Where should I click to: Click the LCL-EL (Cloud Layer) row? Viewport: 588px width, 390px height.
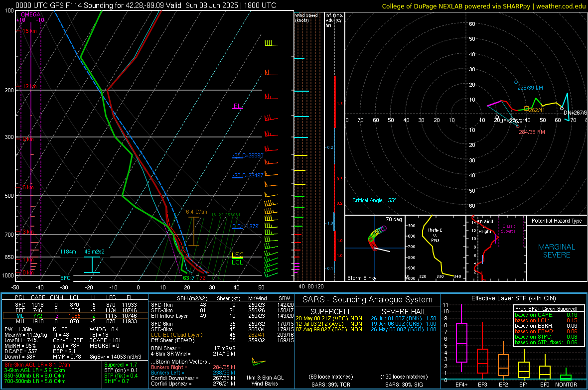pyautogui.click(x=222, y=335)
